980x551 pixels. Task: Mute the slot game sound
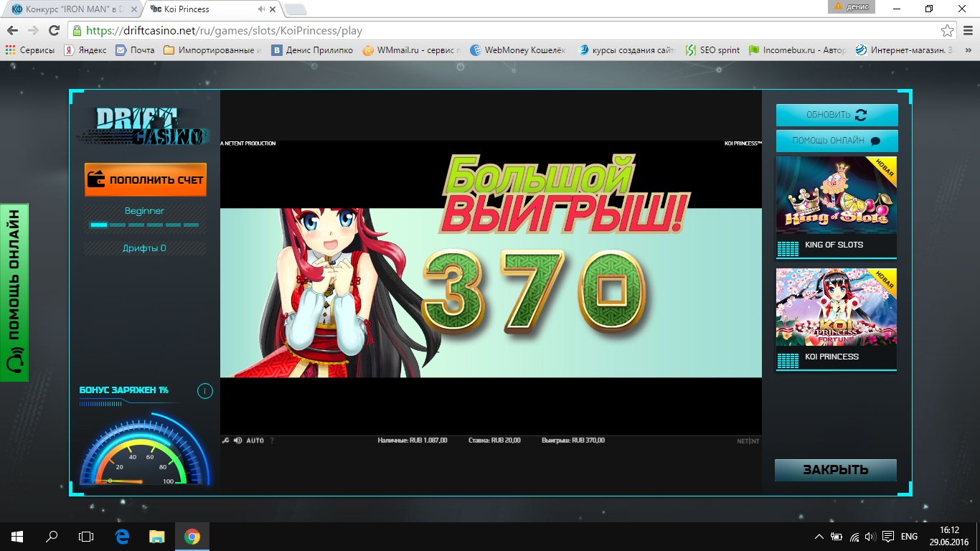[x=237, y=441]
